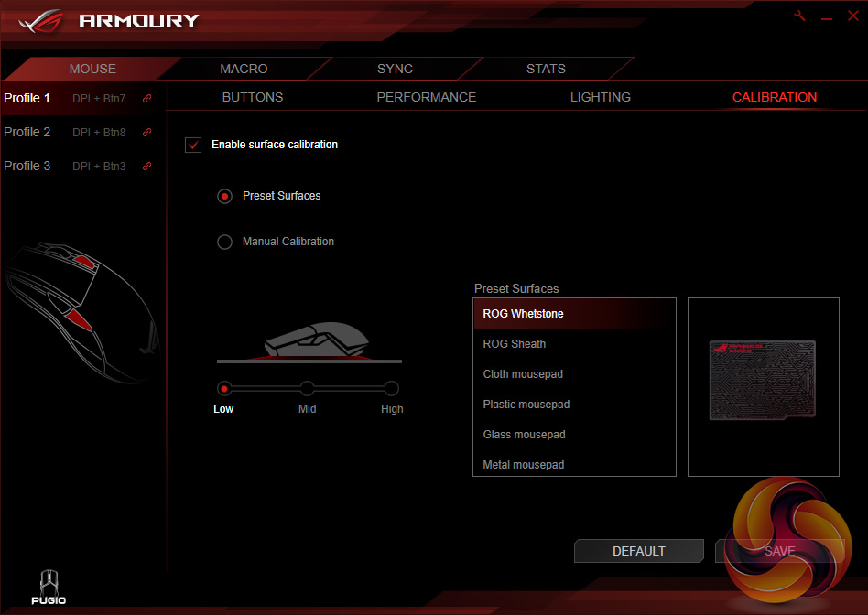Viewport: 868px width, 615px height.
Task: Open the SYNC tab
Action: [x=395, y=69]
